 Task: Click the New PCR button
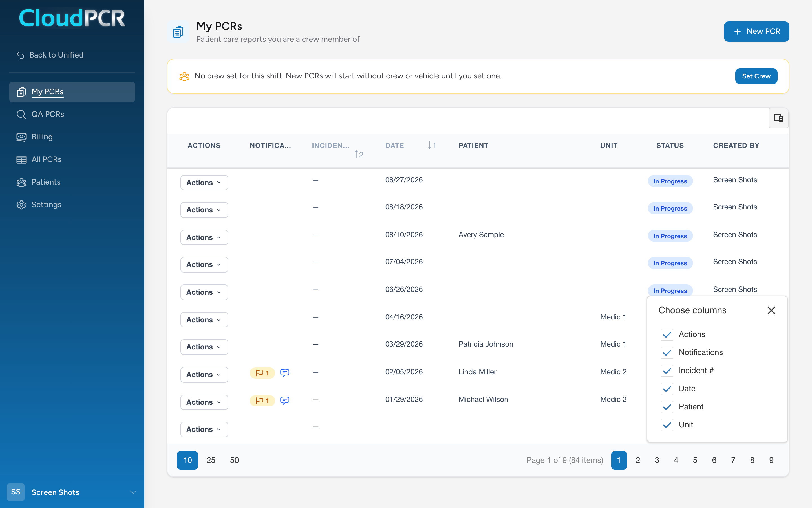[x=756, y=32]
